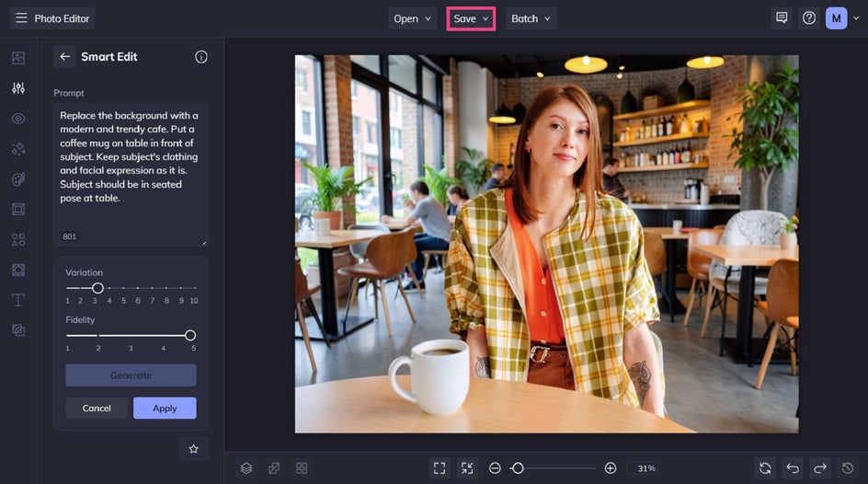868x484 pixels.
Task: Click the Fidelity slider handle
Action: pos(189,335)
